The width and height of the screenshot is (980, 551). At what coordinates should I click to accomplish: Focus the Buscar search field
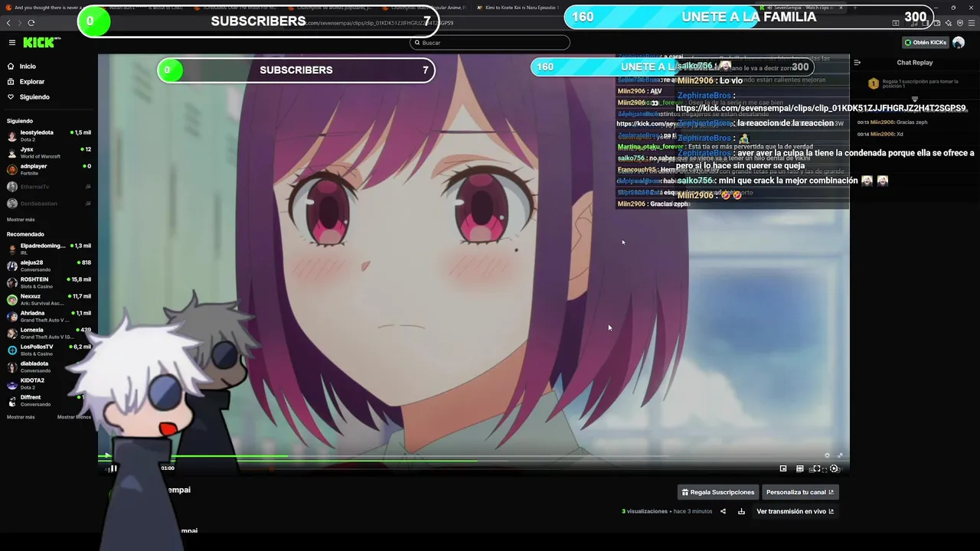490,43
